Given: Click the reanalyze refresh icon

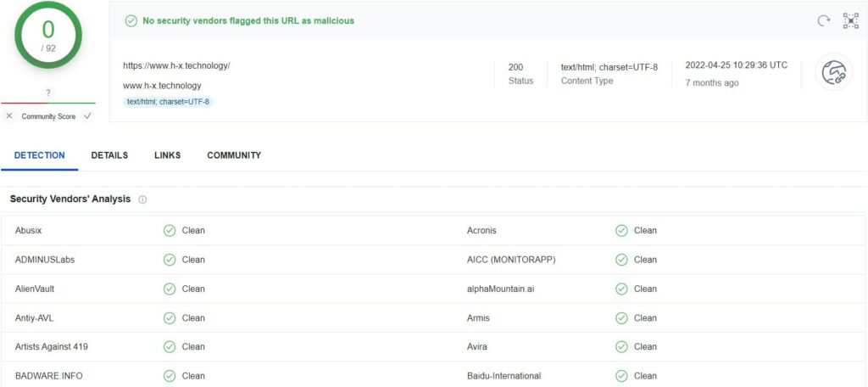Looking at the screenshot, I should point(824,21).
